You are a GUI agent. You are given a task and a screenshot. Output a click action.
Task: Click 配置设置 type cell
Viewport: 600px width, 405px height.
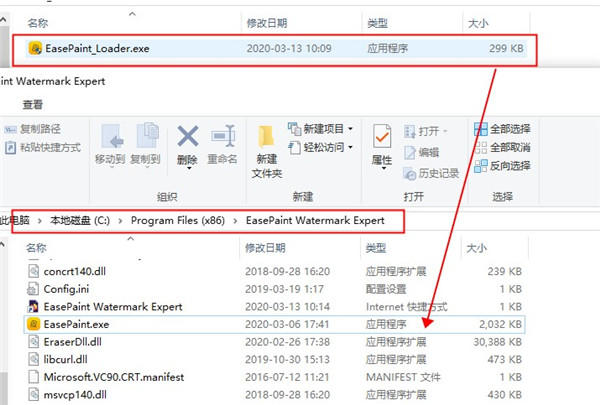point(386,289)
